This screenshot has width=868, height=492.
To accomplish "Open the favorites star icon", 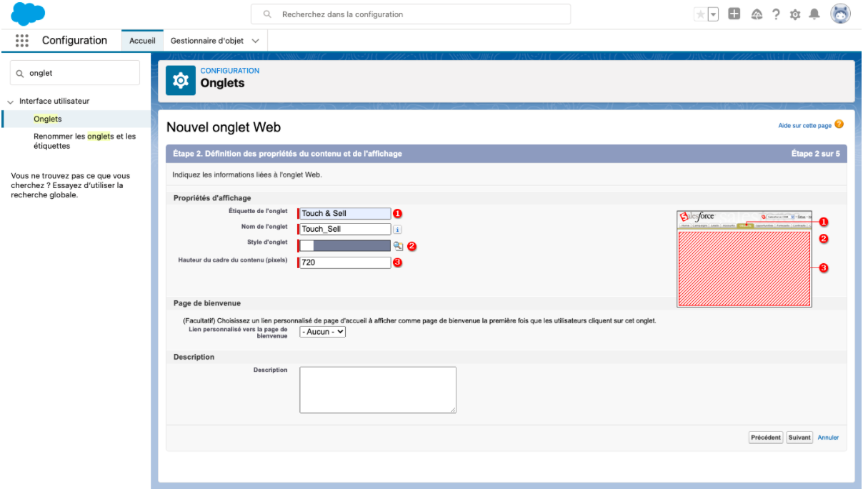I will point(700,14).
